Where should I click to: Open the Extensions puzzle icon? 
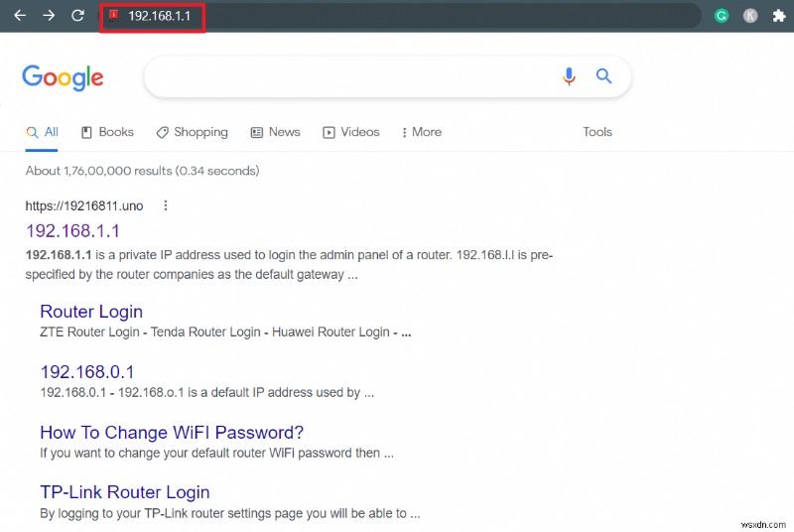coord(777,16)
